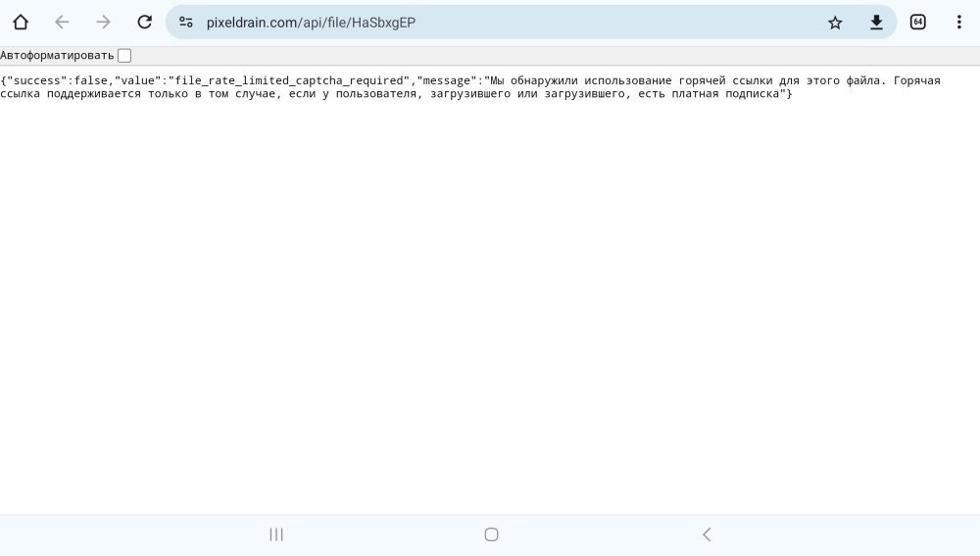980x556 pixels.
Task: Open the browser three-dot menu
Action: coord(958,23)
